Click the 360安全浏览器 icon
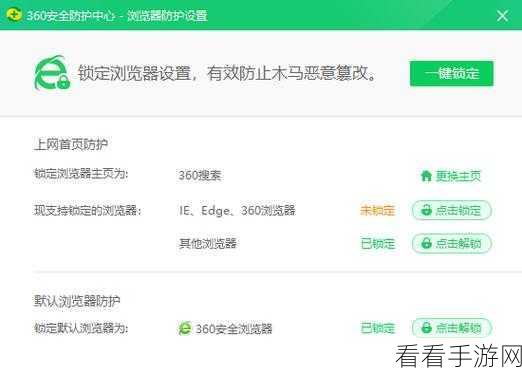Screen dimensions: 522x375 (x=184, y=328)
